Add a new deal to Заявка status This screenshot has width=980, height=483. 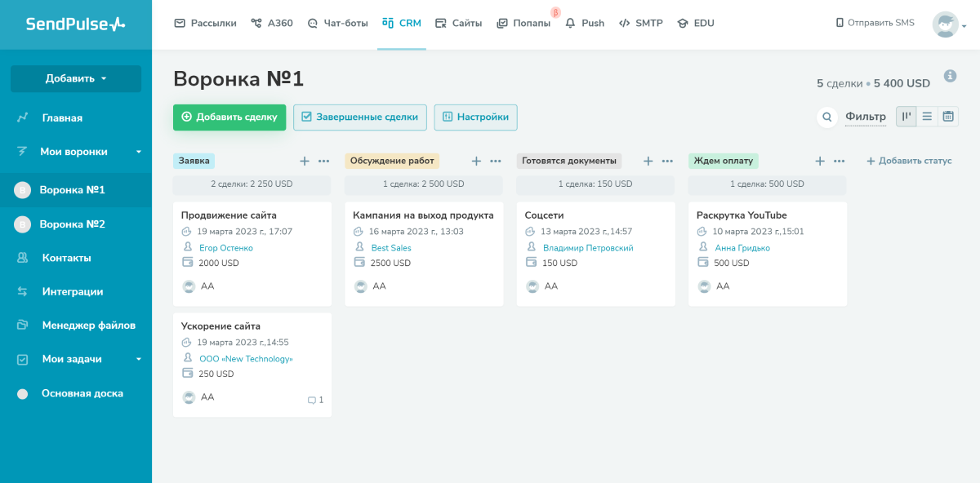click(304, 161)
